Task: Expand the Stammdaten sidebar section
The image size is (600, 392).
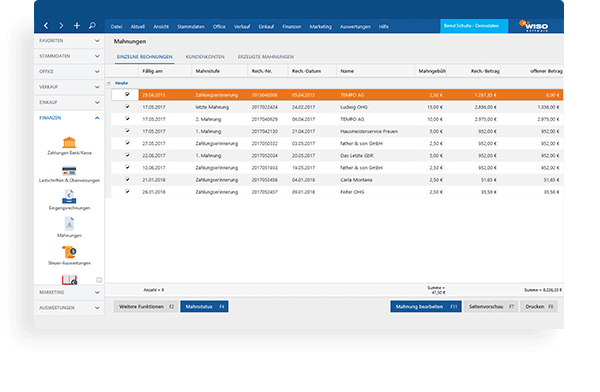Action: pyautogui.click(x=69, y=56)
